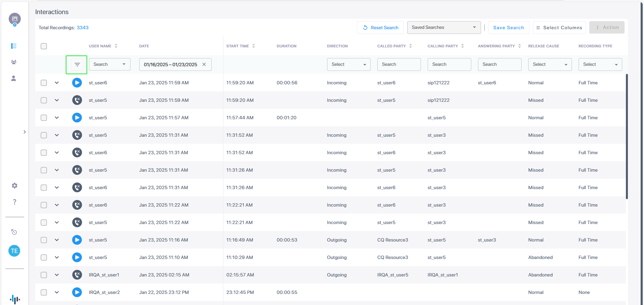Open the Saved Searches dropdown

[444, 28]
